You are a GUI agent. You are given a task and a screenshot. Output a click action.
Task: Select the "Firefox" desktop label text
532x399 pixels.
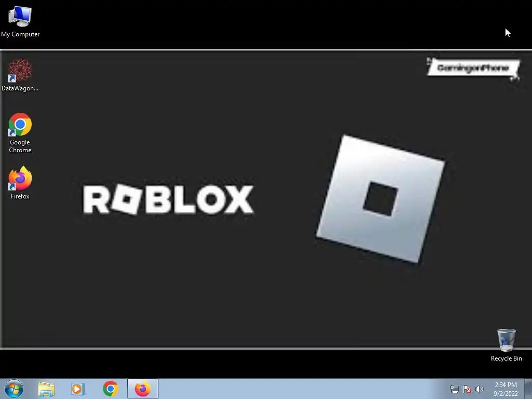(x=20, y=196)
